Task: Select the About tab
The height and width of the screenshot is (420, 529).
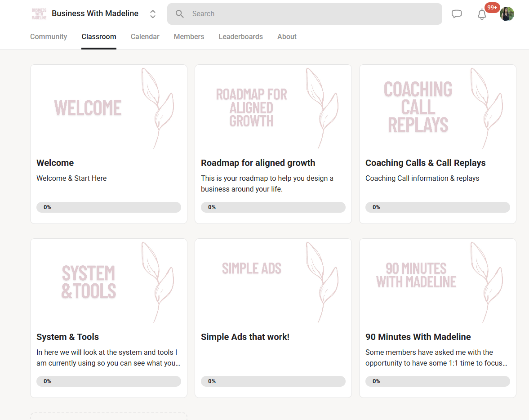Action: (x=287, y=37)
